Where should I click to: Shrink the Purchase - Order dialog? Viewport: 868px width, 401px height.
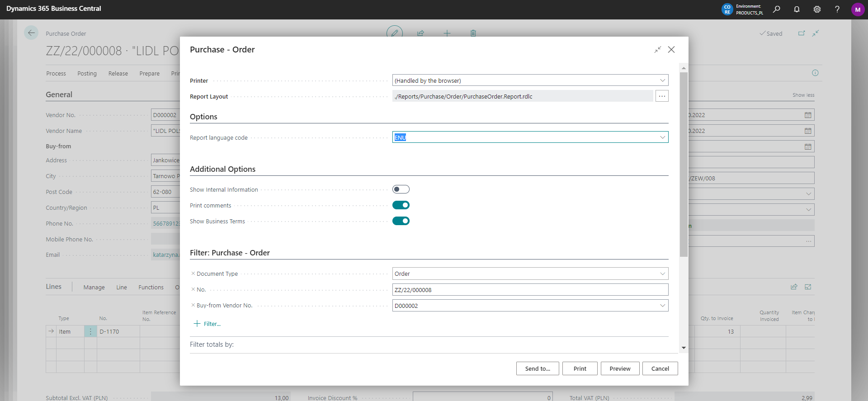(x=657, y=50)
